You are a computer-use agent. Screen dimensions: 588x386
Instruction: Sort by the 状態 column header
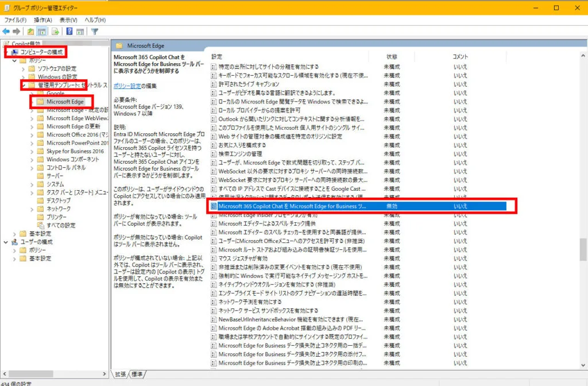click(x=392, y=57)
